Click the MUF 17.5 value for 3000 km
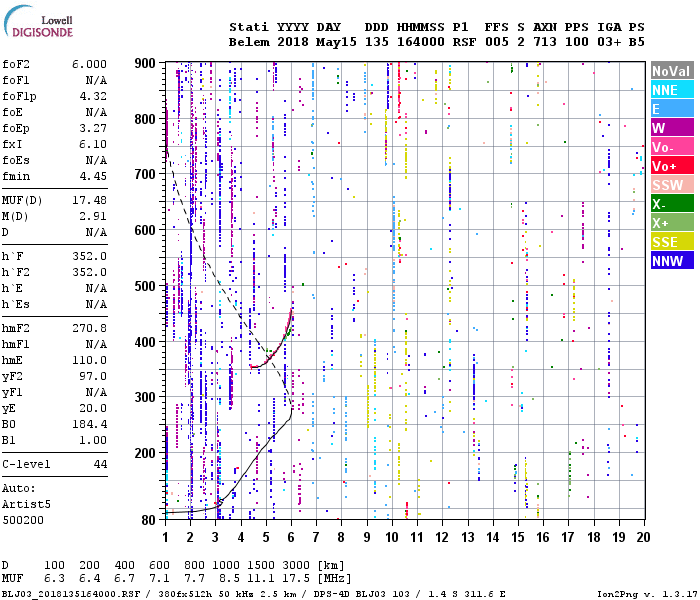The height and width of the screenshot is (600, 700). (296, 579)
